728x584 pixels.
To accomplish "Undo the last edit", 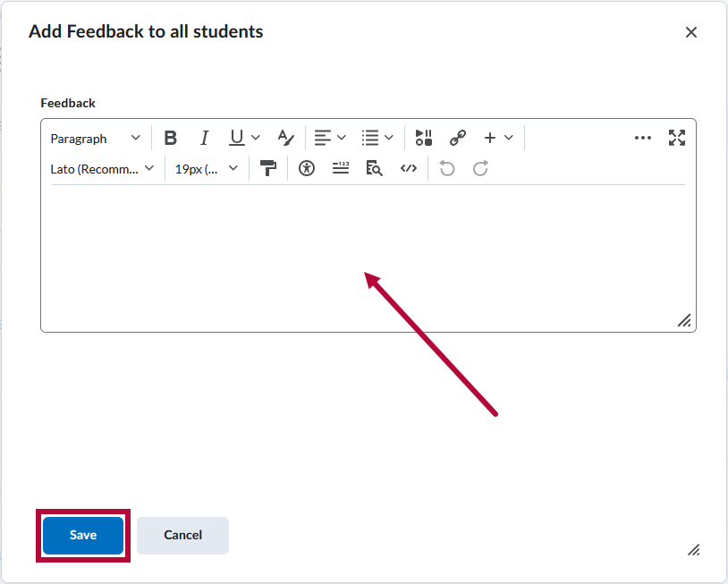I will pos(447,168).
